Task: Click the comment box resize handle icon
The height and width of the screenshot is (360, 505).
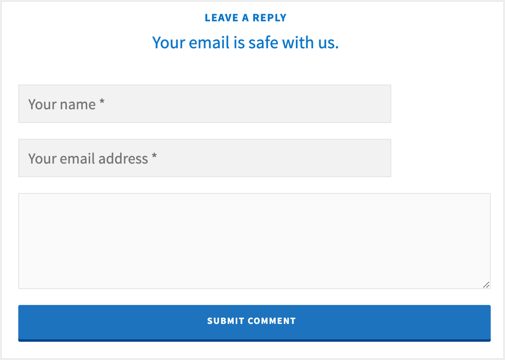Action: point(486,285)
